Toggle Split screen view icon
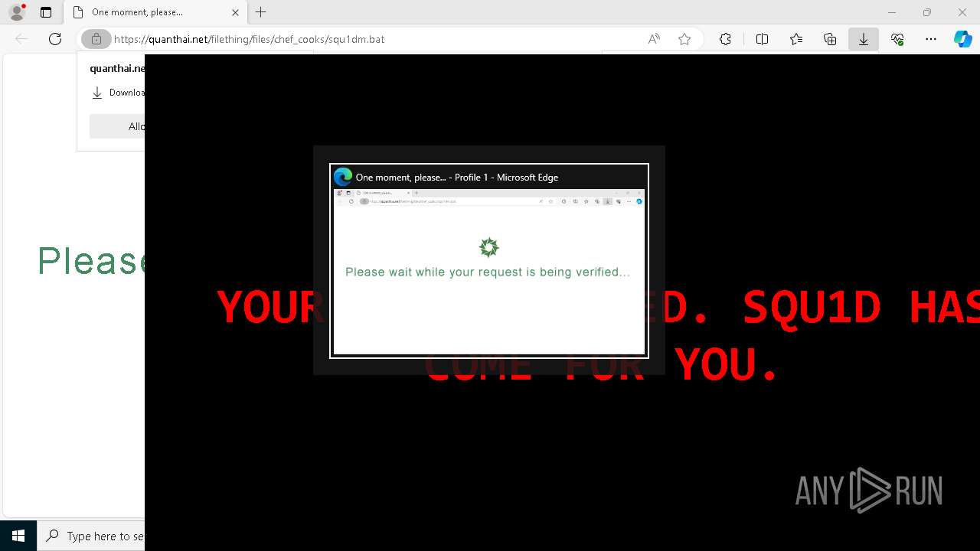The height and width of the screenshot is (551, 980). (762, 39)
